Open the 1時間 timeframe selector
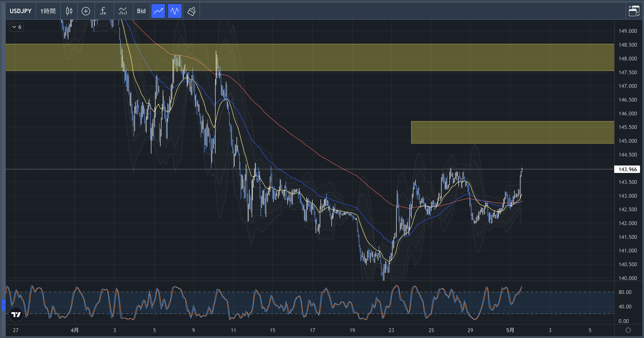The image size is (644, 338). pos(48,11)
